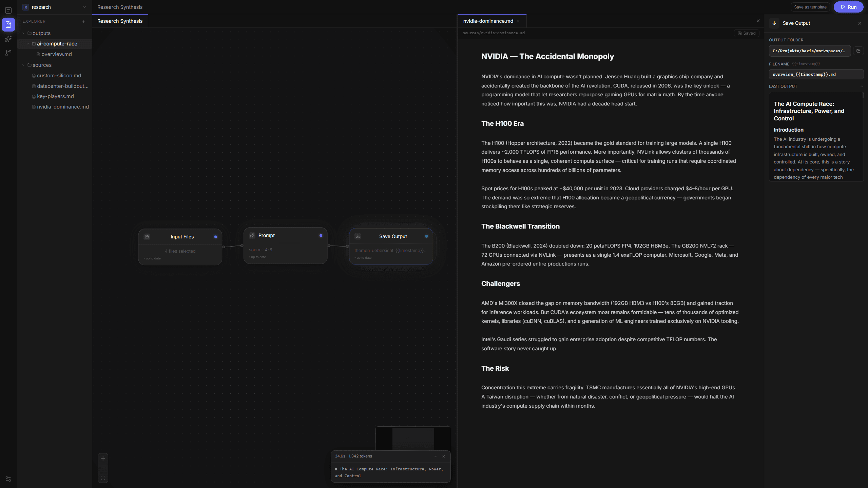Click the 'Introduction' heading in last output
Screen dimensions: 868x488
789,130
